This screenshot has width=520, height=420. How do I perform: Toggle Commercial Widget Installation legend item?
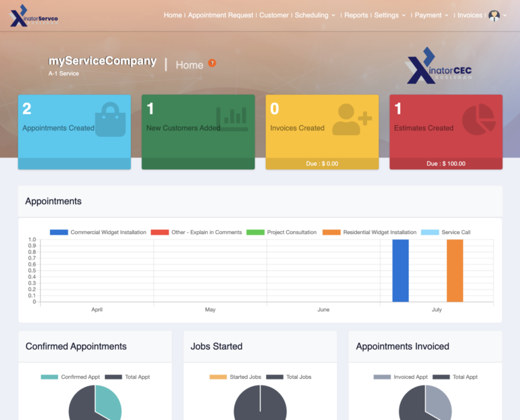98,232
